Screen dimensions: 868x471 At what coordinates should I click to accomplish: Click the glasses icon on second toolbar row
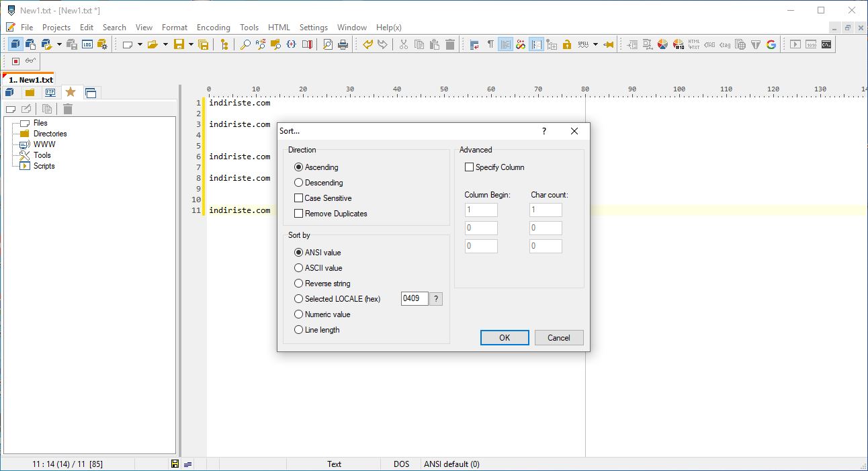point(31,61)
